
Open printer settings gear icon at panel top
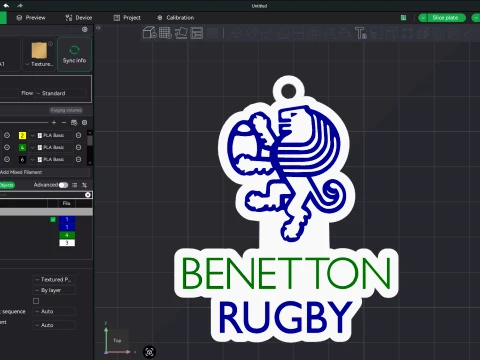[x=85, y=29]
